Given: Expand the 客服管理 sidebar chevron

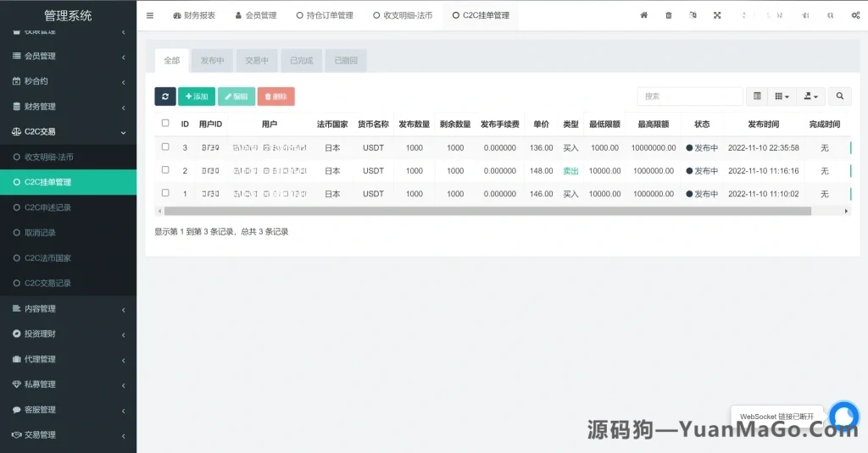Looking at the screenshot, I should pos(124,411).
